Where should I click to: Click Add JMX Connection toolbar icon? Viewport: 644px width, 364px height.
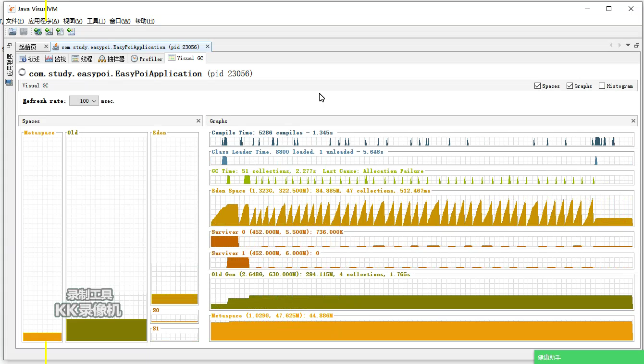point(49,32)
